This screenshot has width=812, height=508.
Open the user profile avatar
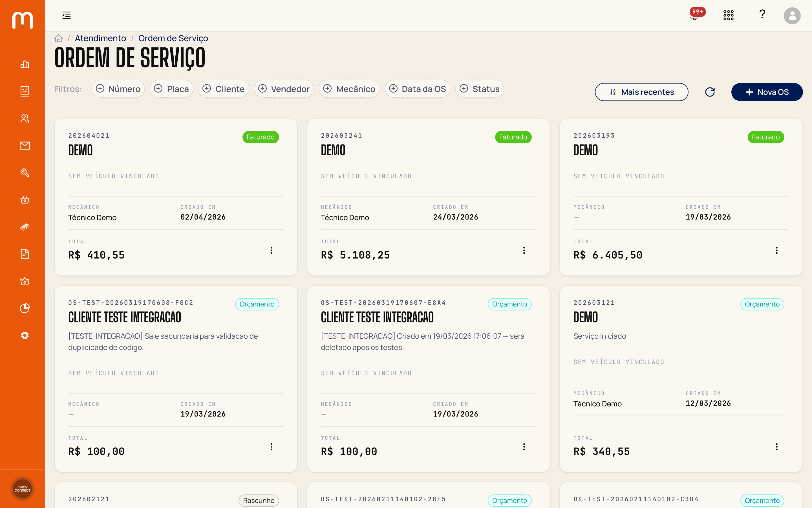(x=792, y=16)
